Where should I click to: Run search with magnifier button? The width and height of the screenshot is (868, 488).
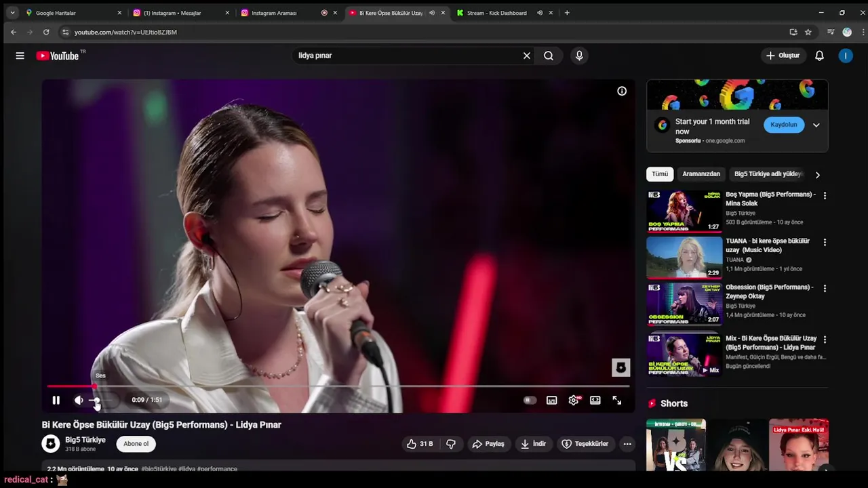tap(549, 56)
